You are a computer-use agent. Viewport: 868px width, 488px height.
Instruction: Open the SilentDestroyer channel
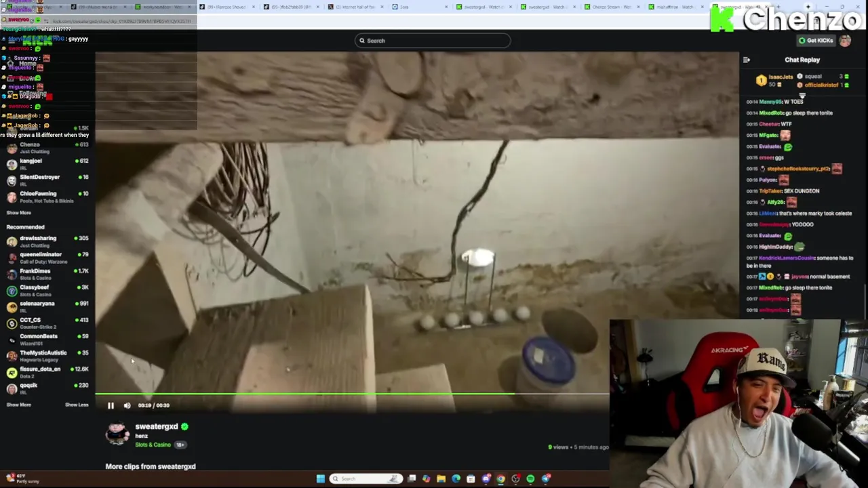tap(47, 180)
